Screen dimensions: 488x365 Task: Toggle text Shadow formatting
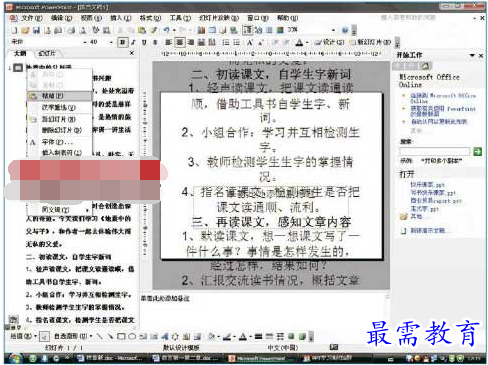pos(155,42)
